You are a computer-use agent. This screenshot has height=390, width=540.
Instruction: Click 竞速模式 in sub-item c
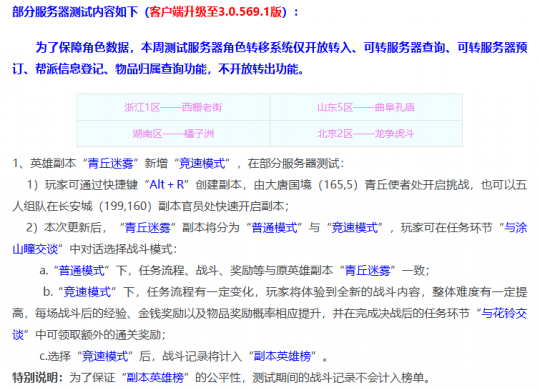[x=105, y=356]
